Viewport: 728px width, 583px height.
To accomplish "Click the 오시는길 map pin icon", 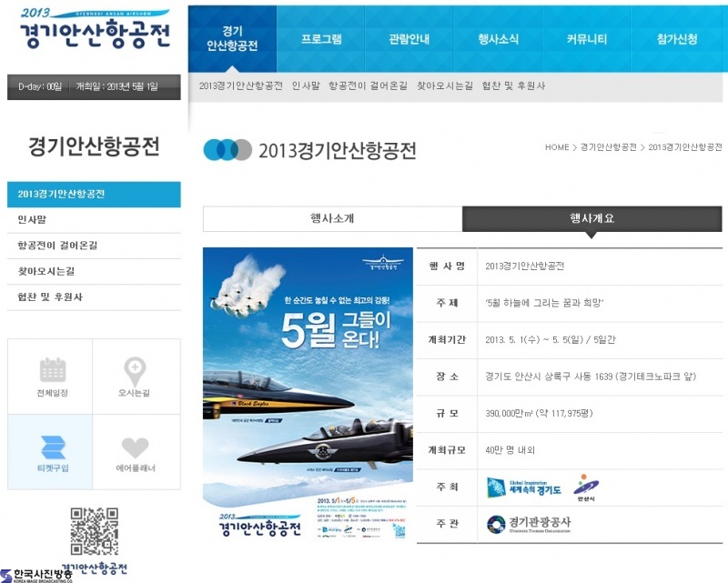I will click(135, 371).
